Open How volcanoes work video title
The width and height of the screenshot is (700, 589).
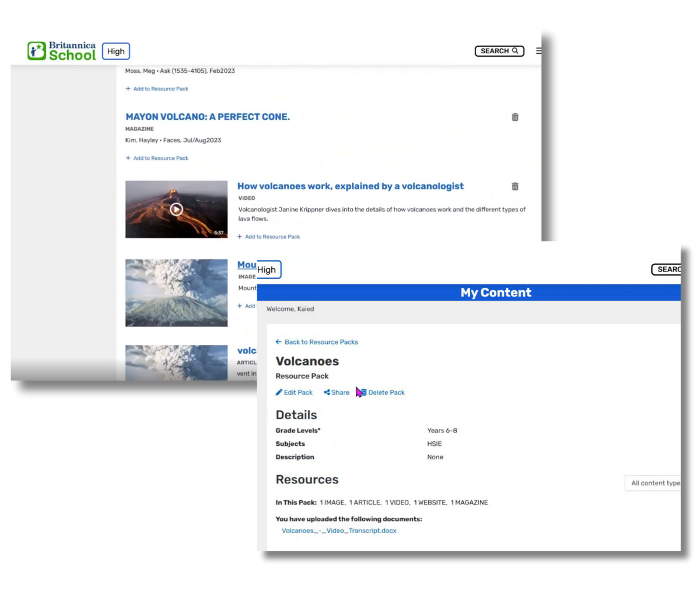click(x=350, y=186)
